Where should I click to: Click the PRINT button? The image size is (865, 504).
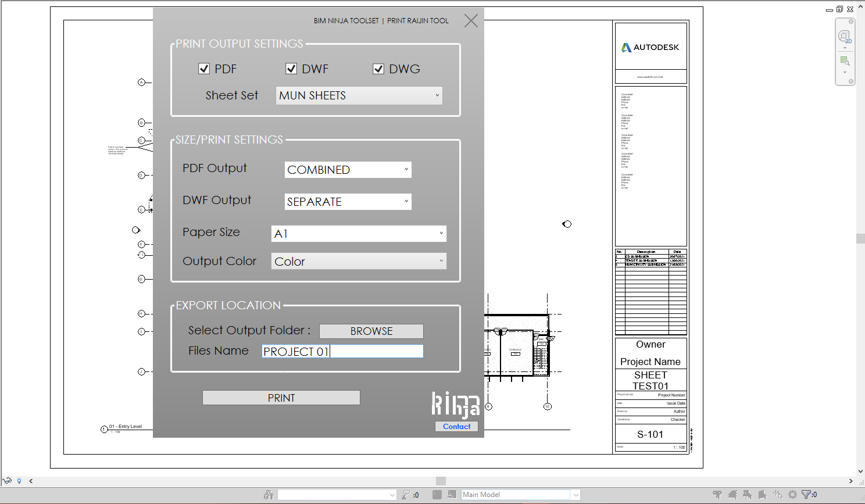(281, 398)
